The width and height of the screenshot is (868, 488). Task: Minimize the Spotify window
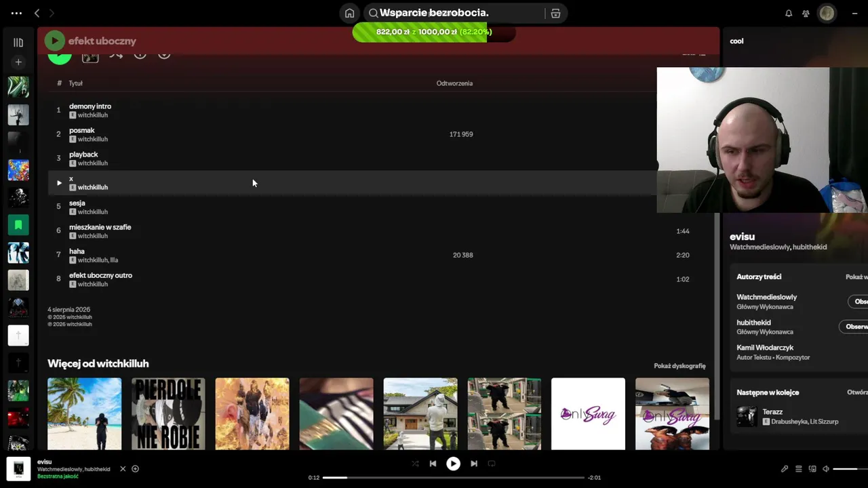click(854, 13)
